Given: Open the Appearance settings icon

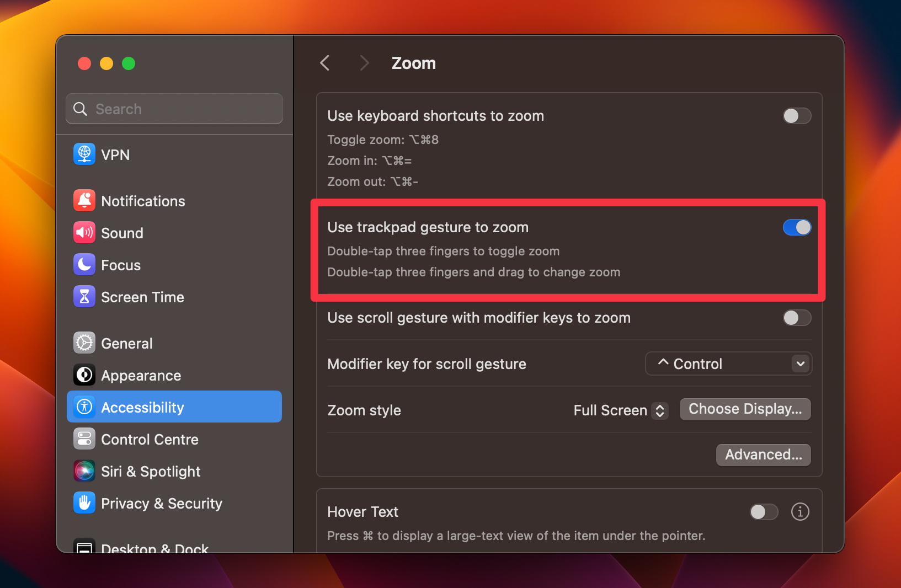Looking at the screenshot, I should 84,375.
